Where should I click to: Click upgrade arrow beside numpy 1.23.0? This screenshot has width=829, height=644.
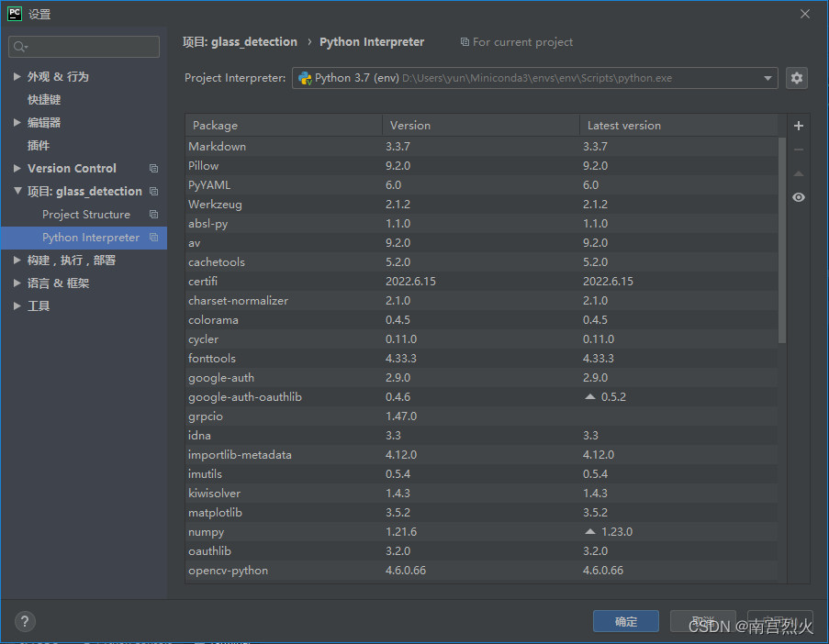coord(590,531)
